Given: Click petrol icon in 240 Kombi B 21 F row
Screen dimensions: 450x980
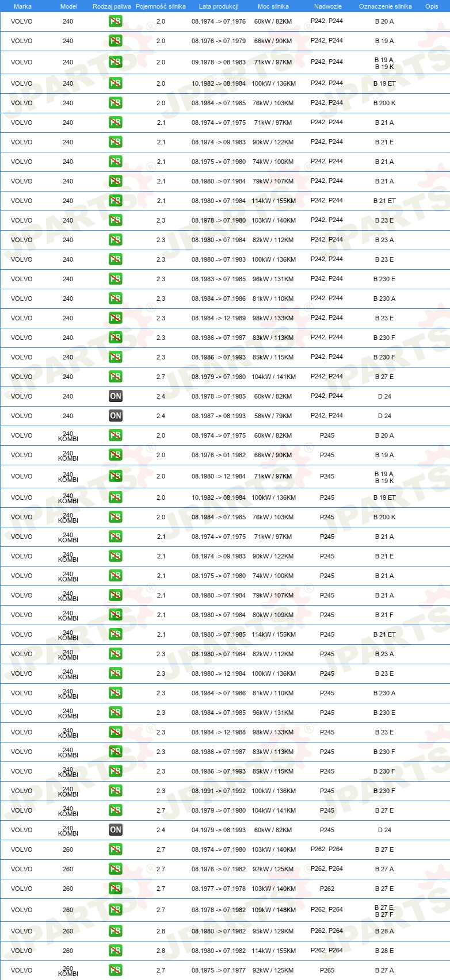Looking at the screenshot, I should coord(116,615).
